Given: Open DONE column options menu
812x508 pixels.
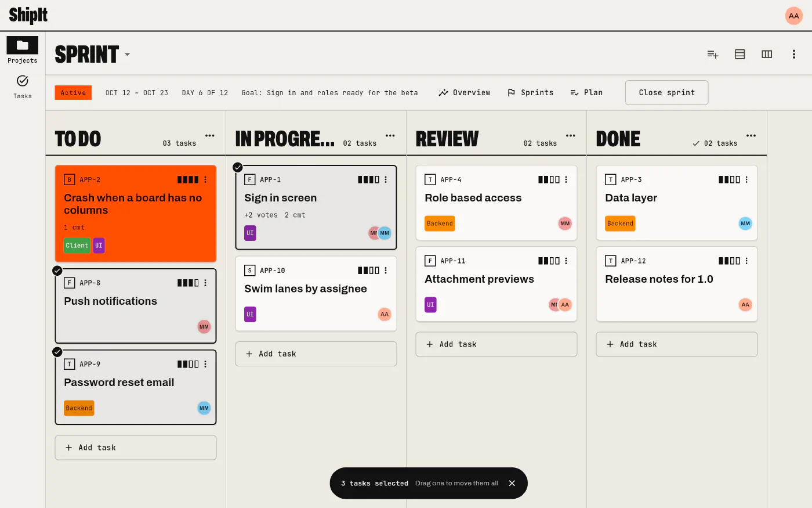Looking at the screenshot, I should click(x=751, y=136).
